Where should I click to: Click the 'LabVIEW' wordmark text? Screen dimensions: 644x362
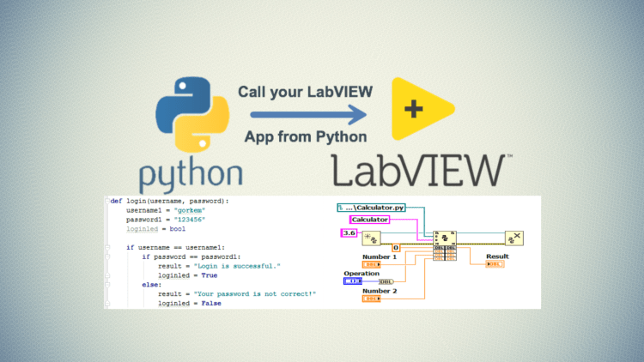[418, 171]
